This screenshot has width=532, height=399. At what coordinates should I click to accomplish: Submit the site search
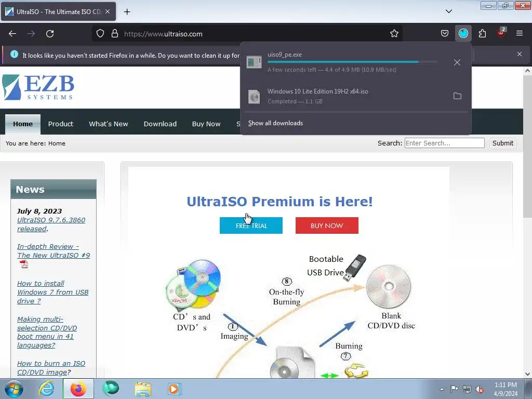(502, 143)
